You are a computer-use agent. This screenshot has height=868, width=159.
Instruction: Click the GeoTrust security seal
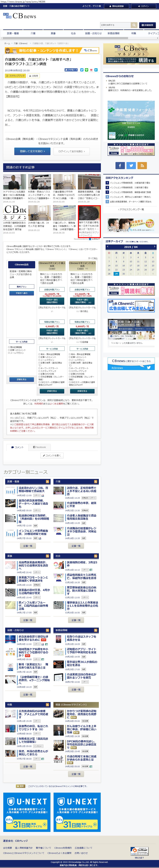click(x=139, y=851)
